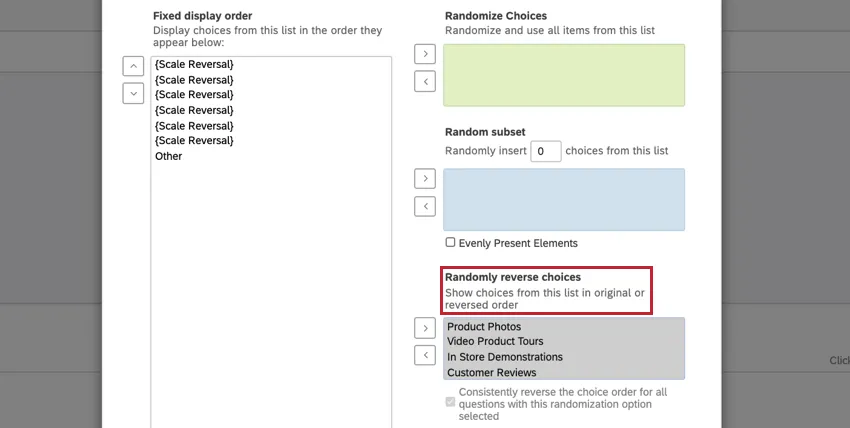Move choice left out of Randomly reverse choices
Viewport: 850px width, 428px height.
[425, 355]
